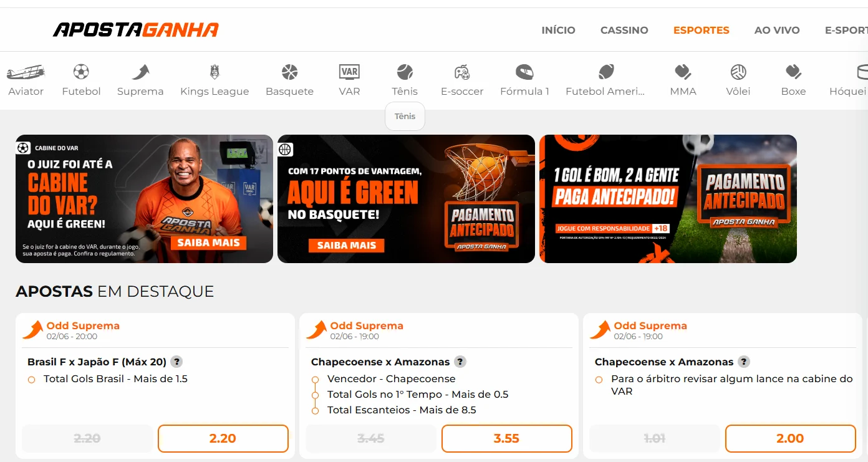The image size is (868, 462).
Task: Open the Pagamento Antecipado soccer banner
Action: 668,199
